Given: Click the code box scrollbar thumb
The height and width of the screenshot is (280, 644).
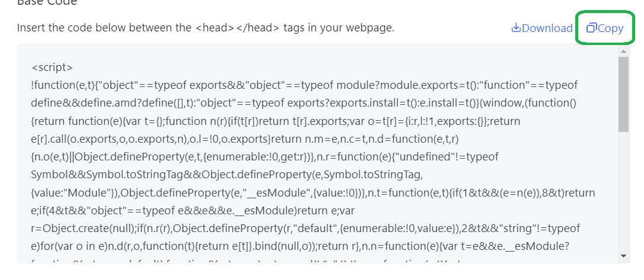Looking at the screenshot, I should pyautogui.click(x=623, y=95).
